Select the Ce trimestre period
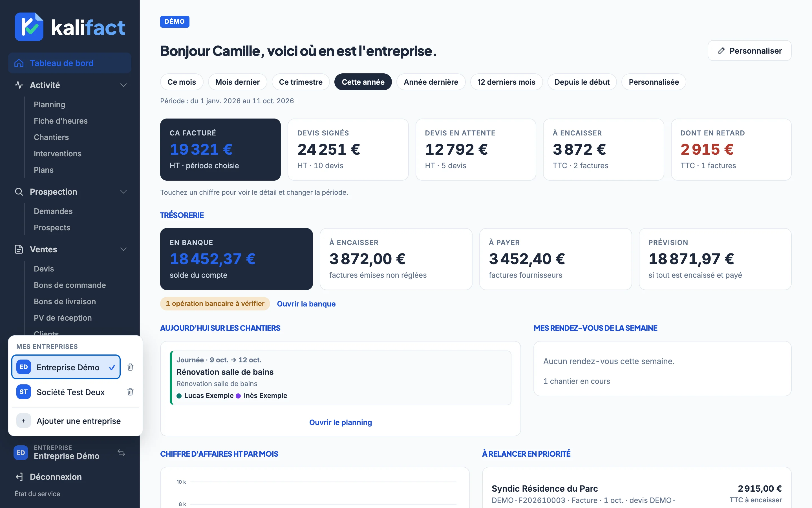 301,82
